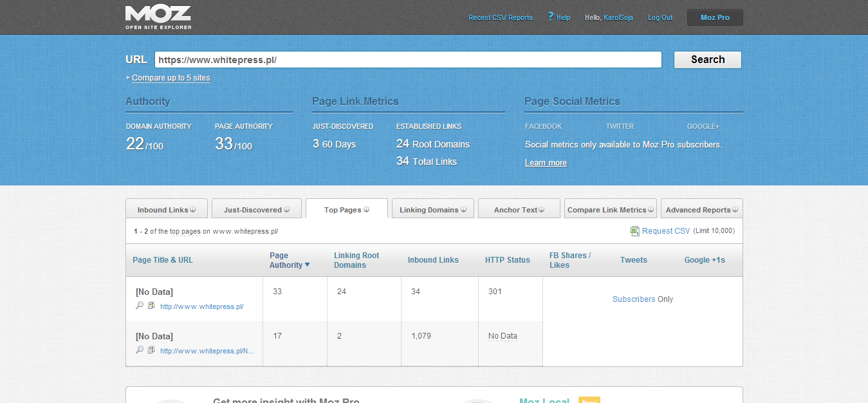Click the GOOGLE+ label under Page Social Metrics
868x403 pixels.
pyautogui.click(x=703, y=126)
